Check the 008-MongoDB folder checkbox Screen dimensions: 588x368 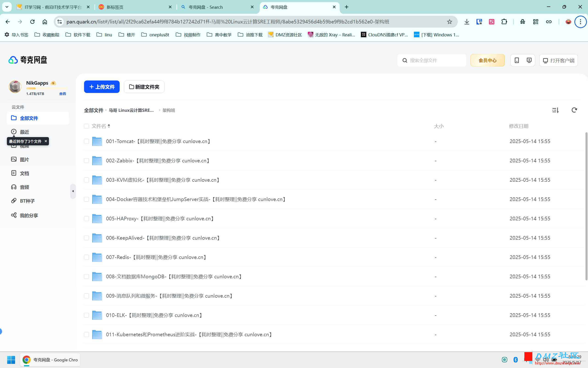point(86,276)
